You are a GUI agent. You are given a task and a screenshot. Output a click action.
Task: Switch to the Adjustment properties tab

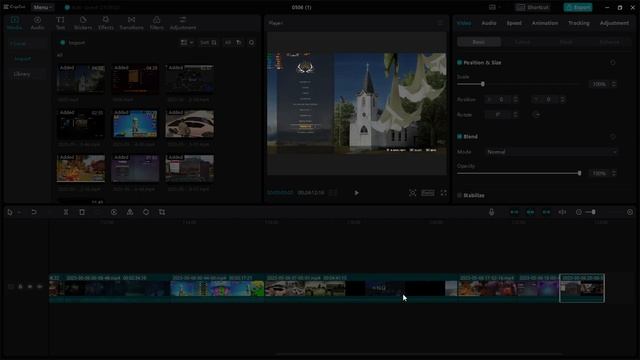pos(614,23)
